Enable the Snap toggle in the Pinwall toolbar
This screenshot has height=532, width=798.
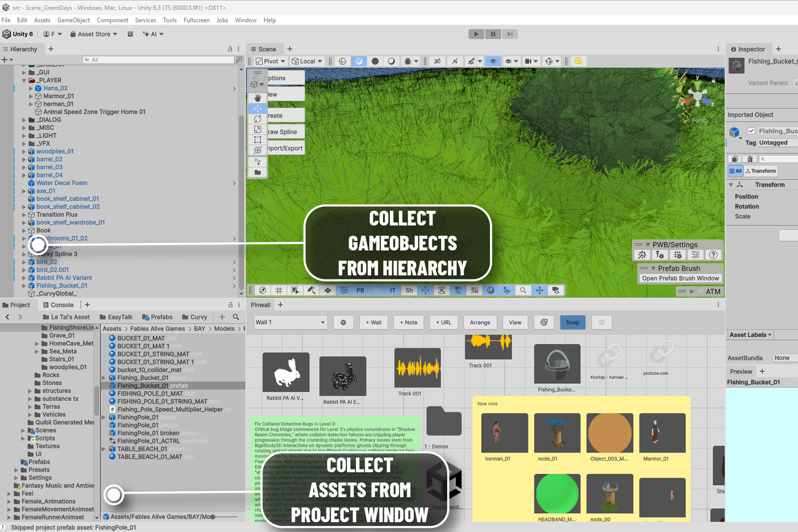[x=573, y=322]
